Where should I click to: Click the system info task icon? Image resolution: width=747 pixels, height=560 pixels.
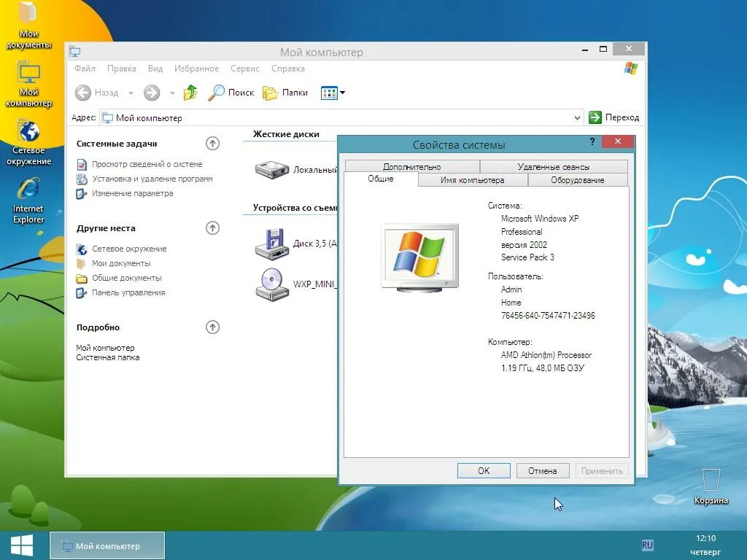point(82,165)
